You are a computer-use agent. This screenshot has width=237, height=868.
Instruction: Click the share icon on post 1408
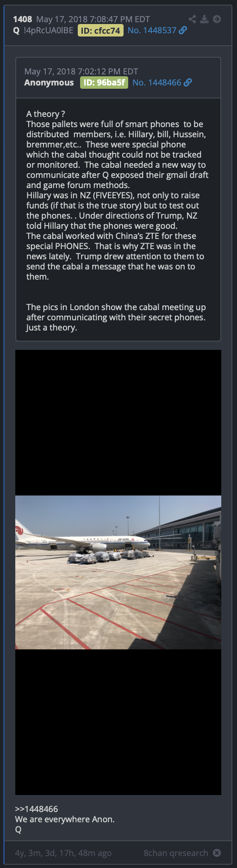coord(193,19)
